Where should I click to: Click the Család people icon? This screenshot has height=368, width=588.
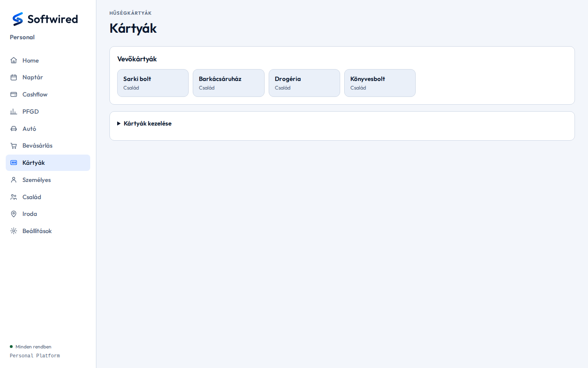point(13,197)
